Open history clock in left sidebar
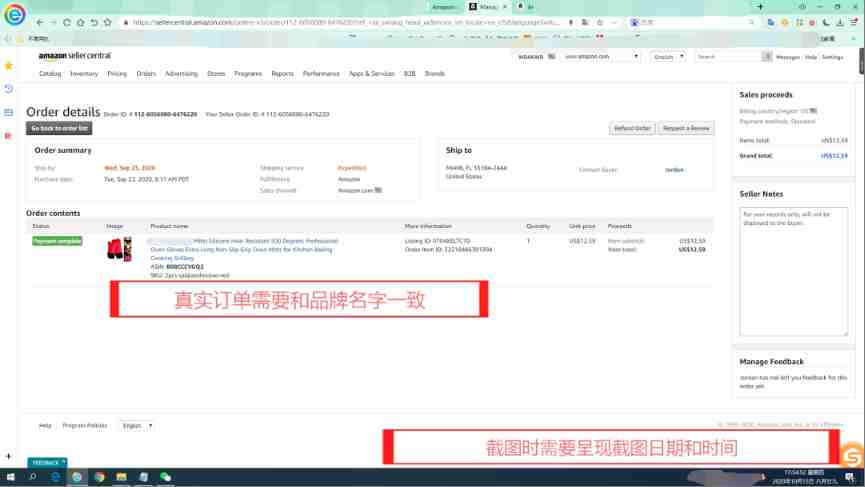The width and height of the screenshot is (865, 487). [8, 89]
